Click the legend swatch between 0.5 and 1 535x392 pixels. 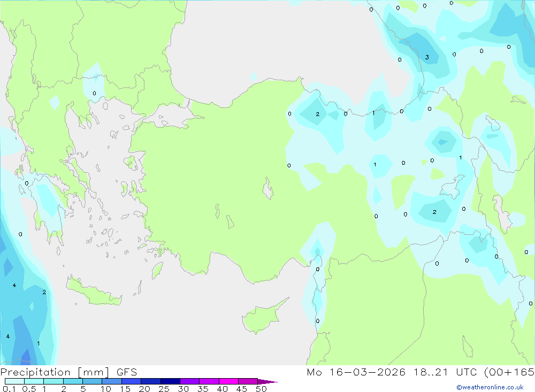point(34,381)
